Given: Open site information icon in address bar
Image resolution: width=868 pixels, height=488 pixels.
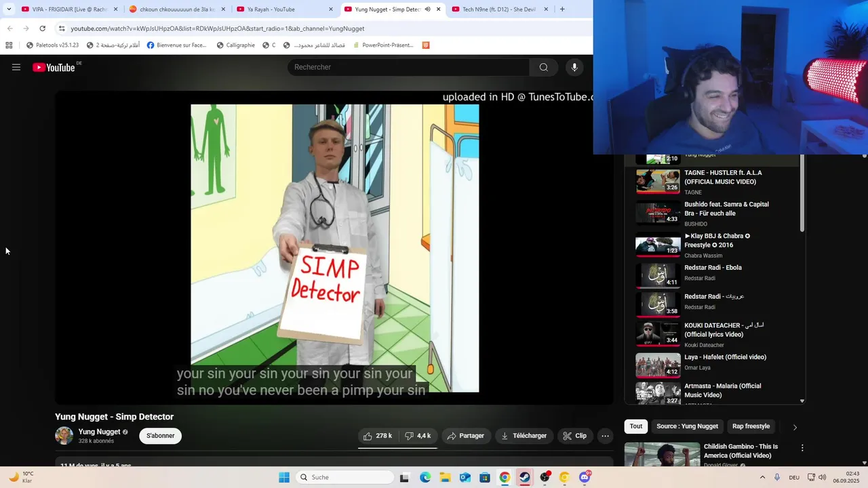Looking at the screenshot, I should [62, 28].
